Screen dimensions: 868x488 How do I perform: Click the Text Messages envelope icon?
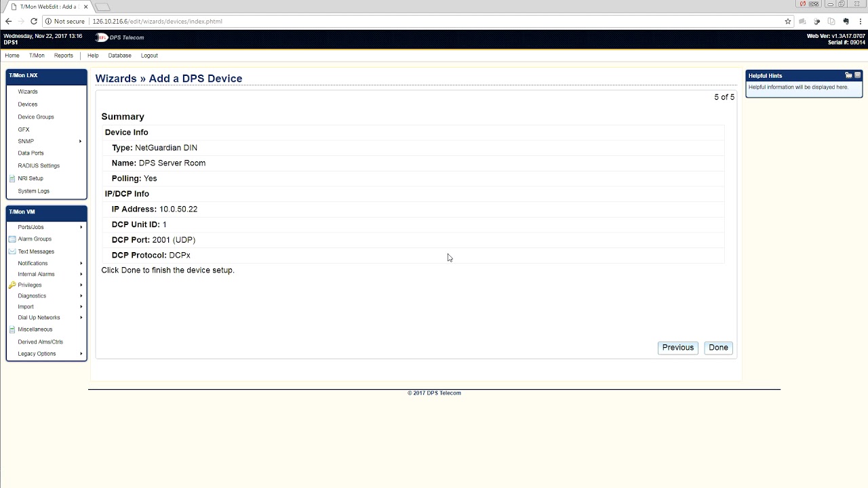click(12, 251)
